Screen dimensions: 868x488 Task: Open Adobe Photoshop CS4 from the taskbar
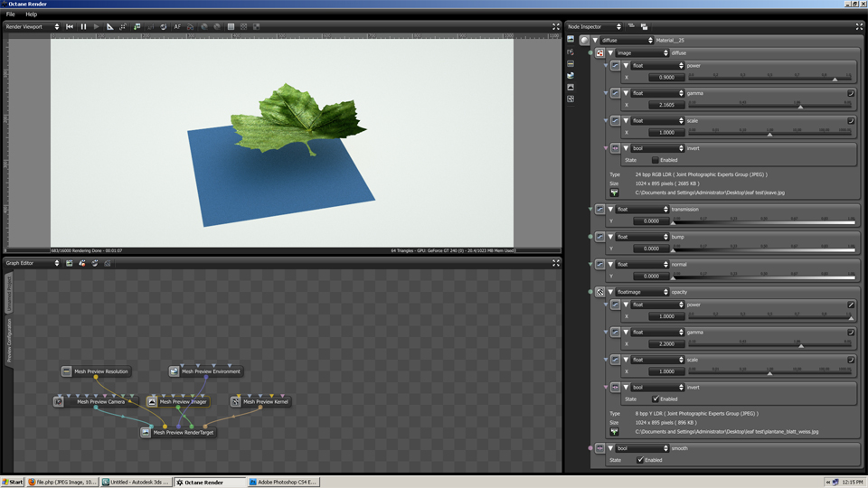click(283, 482)
